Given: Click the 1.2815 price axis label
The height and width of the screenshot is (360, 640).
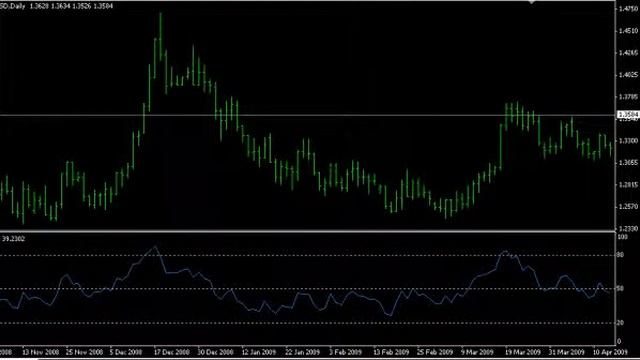Looking at the screenshot, I should [629, 185].
